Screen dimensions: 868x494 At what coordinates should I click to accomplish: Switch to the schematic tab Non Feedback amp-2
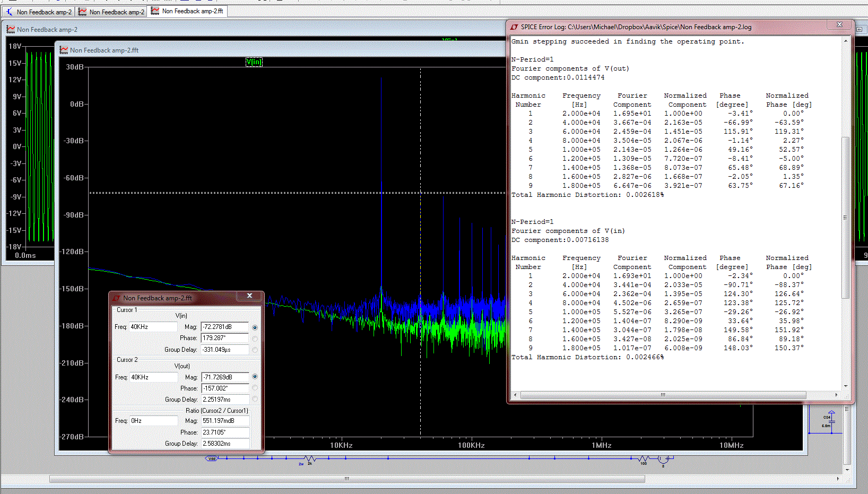39,12
